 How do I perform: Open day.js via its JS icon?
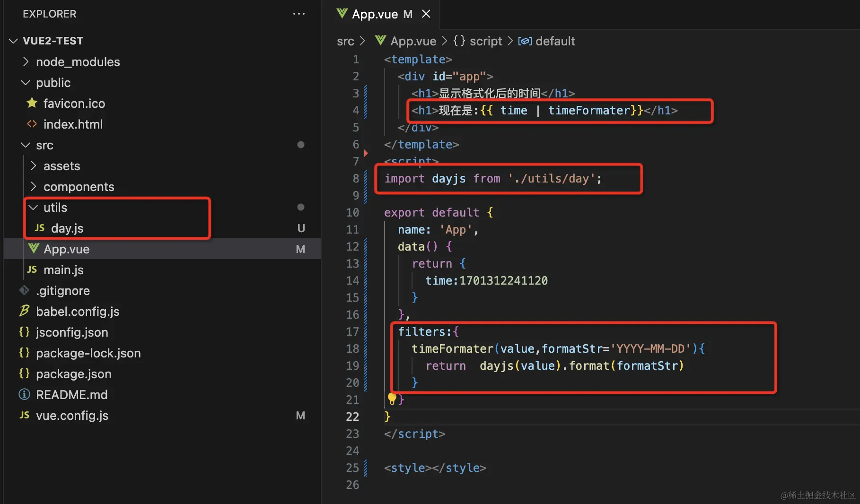(x=40, y=228)
